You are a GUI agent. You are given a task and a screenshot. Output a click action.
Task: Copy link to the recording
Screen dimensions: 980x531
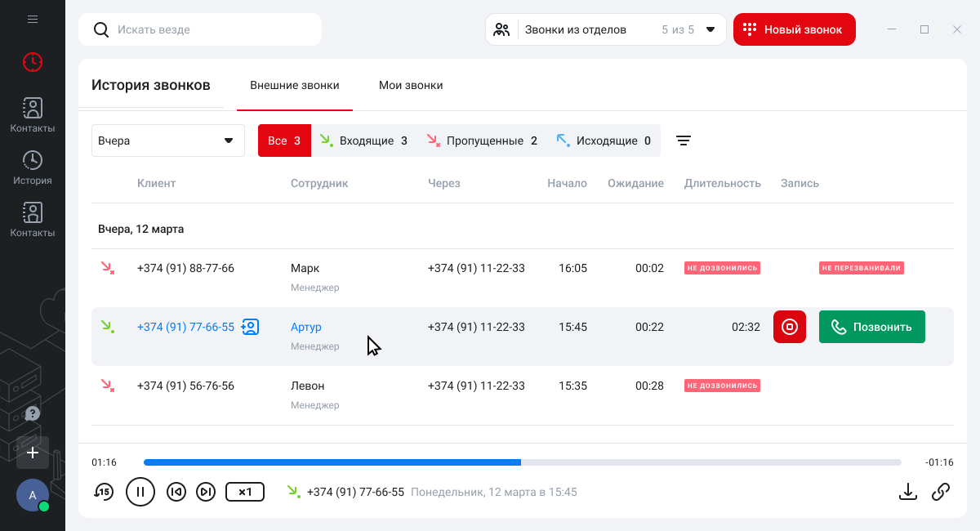[941, 491]
